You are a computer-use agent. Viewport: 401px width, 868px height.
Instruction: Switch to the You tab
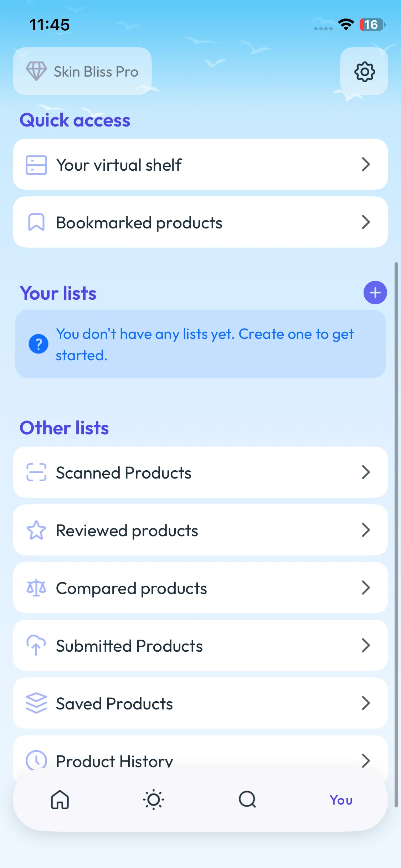(341, 800)
